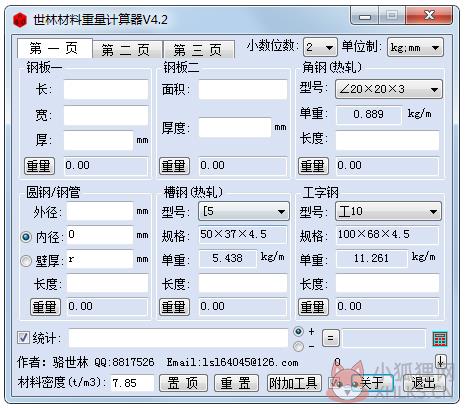Open 附加工具 button
Screen dimensions: 465x408
294,383
